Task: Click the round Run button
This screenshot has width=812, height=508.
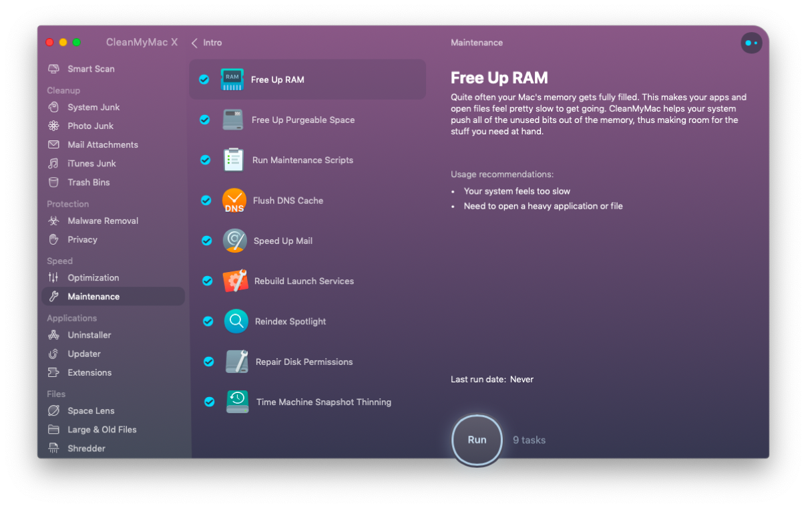Action: [477, 440]
